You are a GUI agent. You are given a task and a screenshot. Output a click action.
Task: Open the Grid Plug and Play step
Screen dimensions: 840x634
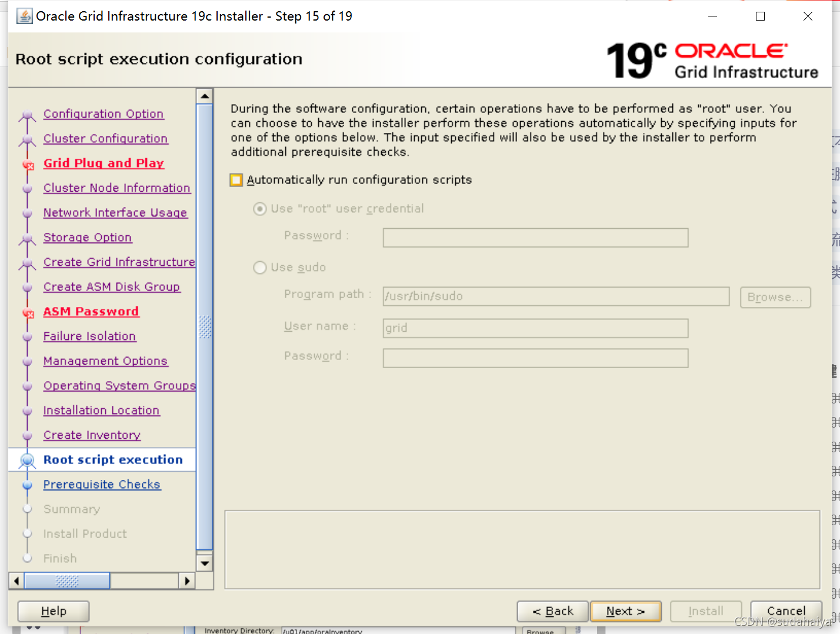104,163
